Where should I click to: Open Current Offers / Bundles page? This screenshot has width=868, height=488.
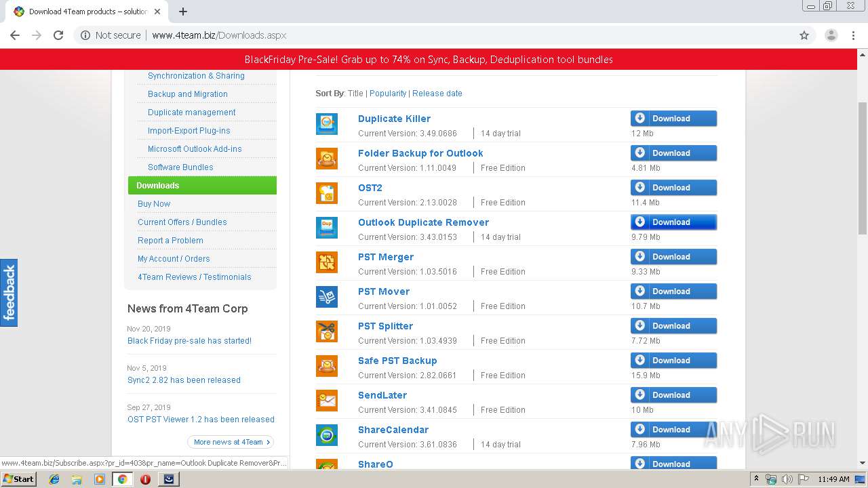(x=182, y=222)
